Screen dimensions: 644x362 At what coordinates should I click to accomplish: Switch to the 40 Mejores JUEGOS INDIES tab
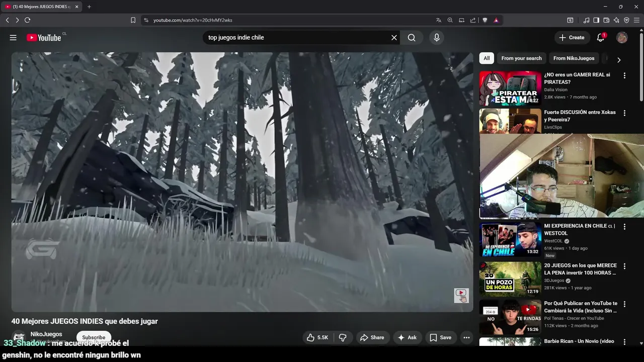[x=41, y=7]
